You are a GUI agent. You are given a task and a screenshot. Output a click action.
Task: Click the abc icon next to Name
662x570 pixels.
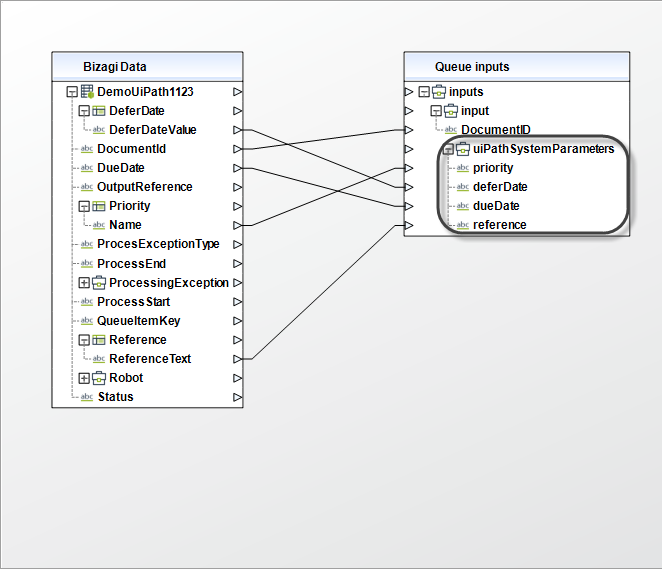[x=99, y=225]
